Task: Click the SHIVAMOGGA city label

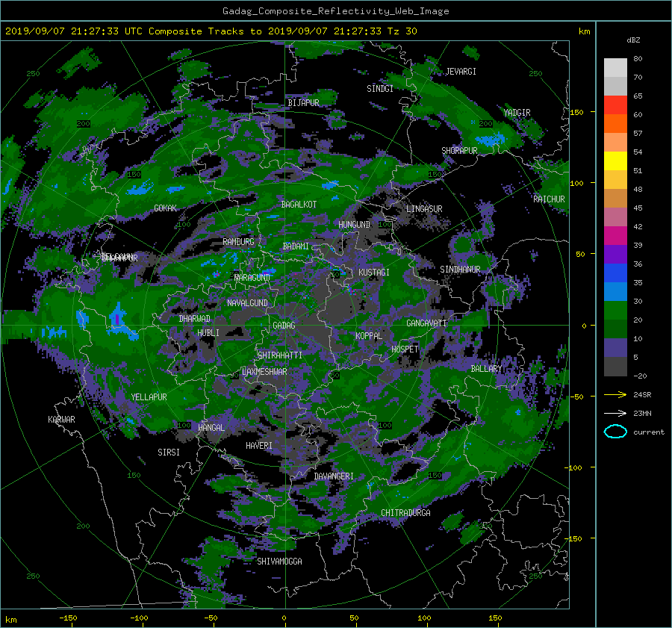Action: [x=279, y=561]
